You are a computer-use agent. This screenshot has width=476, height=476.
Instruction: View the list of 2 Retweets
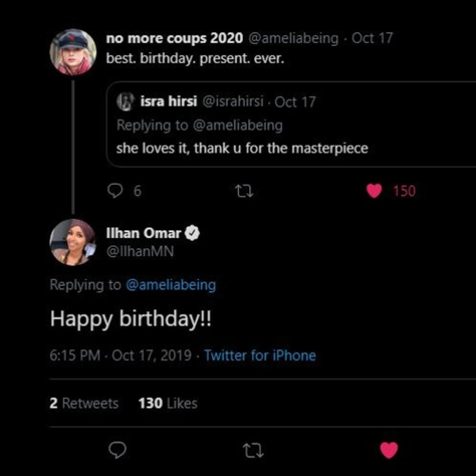(x=84, y=403)
